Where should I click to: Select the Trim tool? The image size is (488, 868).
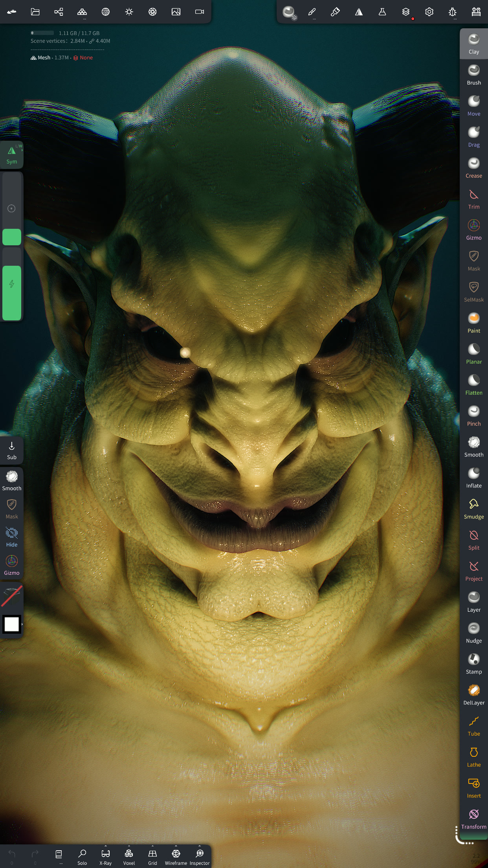pos(473,199)
